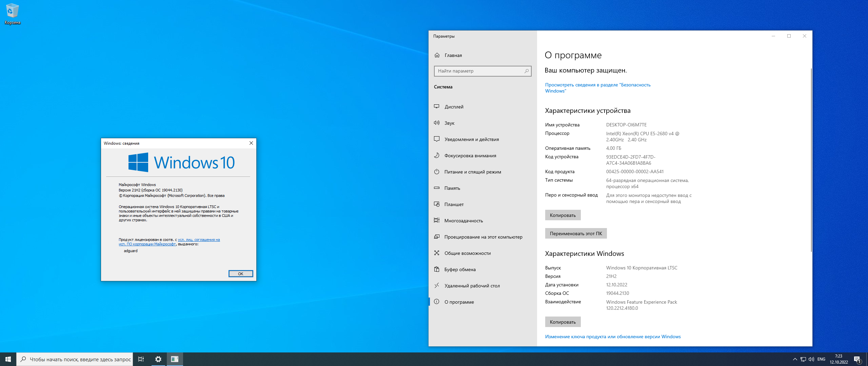The image size is (868, 366).
Task: Select the Буфер обмена item
Action: click(460, 269)
